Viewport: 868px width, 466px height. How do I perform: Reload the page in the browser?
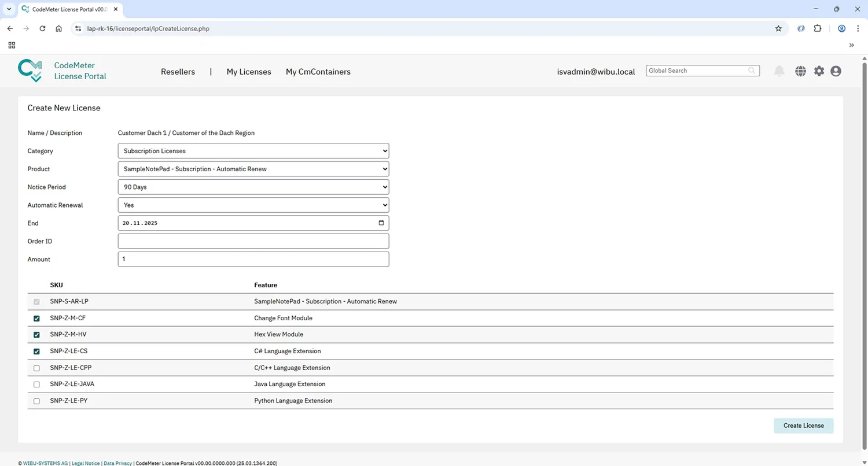tap(42, 28)
